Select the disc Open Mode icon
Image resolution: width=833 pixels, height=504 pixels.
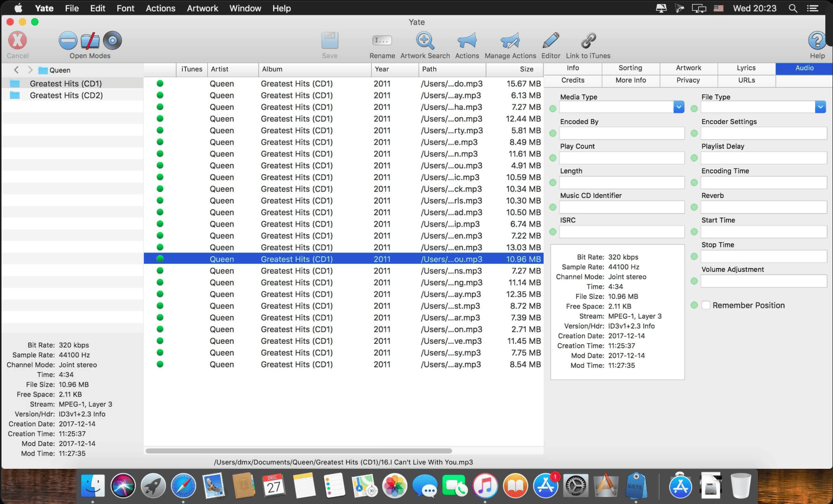112,40
